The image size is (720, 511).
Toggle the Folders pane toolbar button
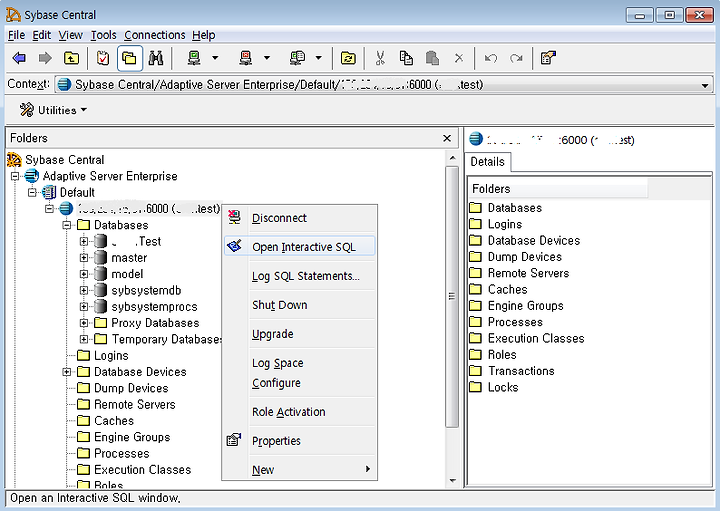129,58
